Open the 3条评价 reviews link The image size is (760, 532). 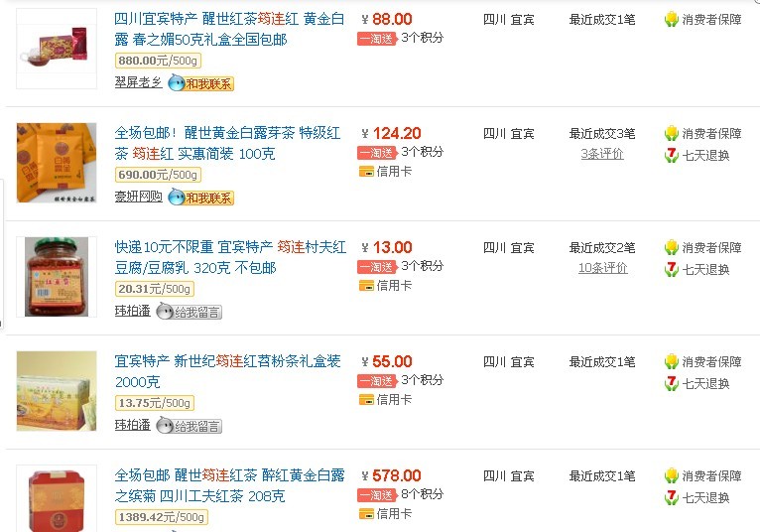tap(602, 154)
